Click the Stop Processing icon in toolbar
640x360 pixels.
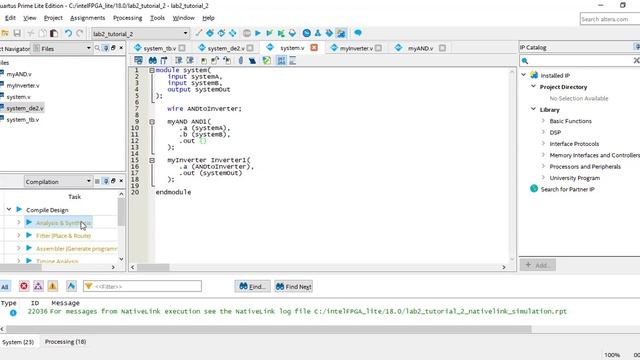tap(247, 33)
